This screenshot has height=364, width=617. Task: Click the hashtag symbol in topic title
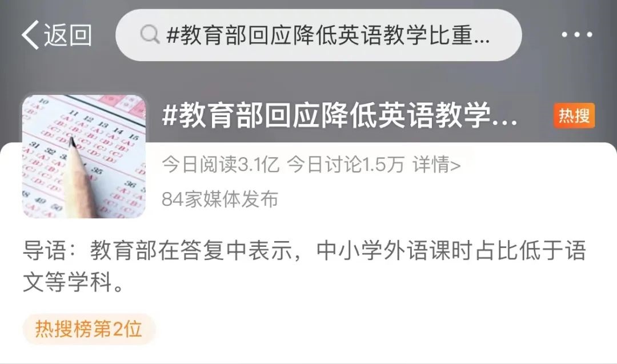click(170, 115)
